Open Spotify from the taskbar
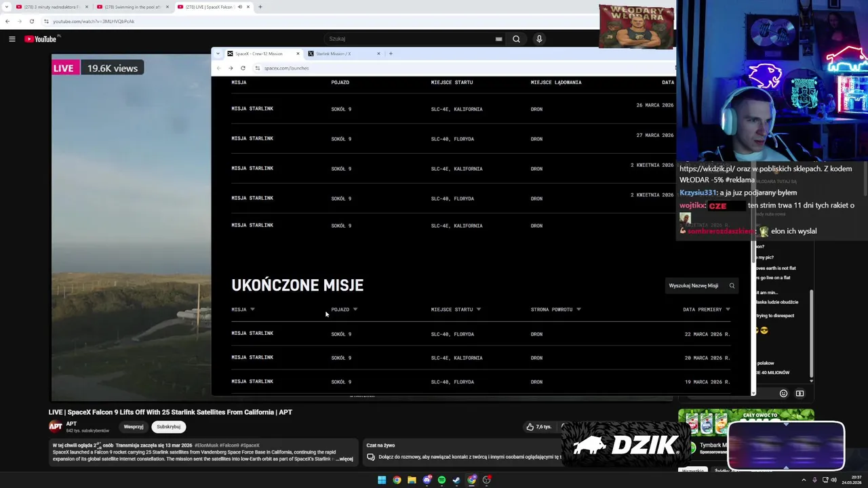 pos(441,480)
